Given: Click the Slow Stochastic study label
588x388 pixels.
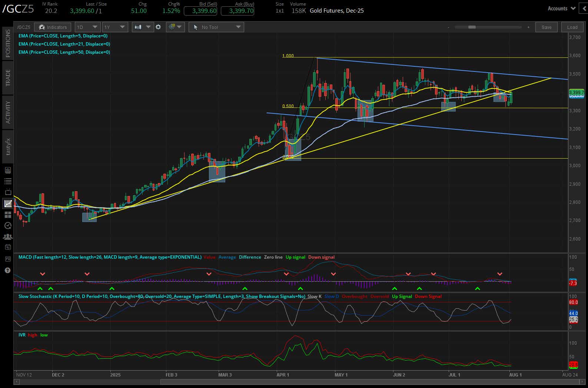Looking at the screenshot, I should click(162, 296).
